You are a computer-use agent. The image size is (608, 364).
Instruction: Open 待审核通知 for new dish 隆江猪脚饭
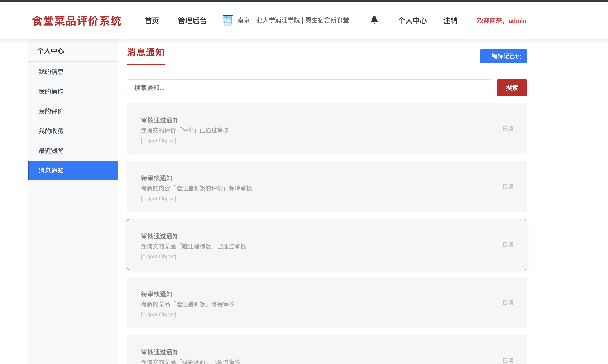327,302
